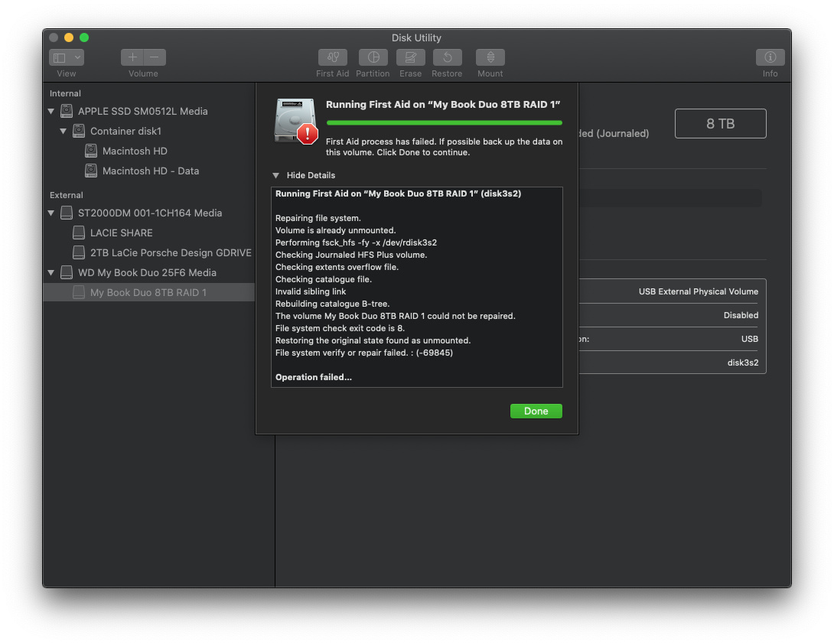Viewport: 834px width, 644px height.
Task: Click the 'could not be repaired' log line
Action: click(395, 316)
